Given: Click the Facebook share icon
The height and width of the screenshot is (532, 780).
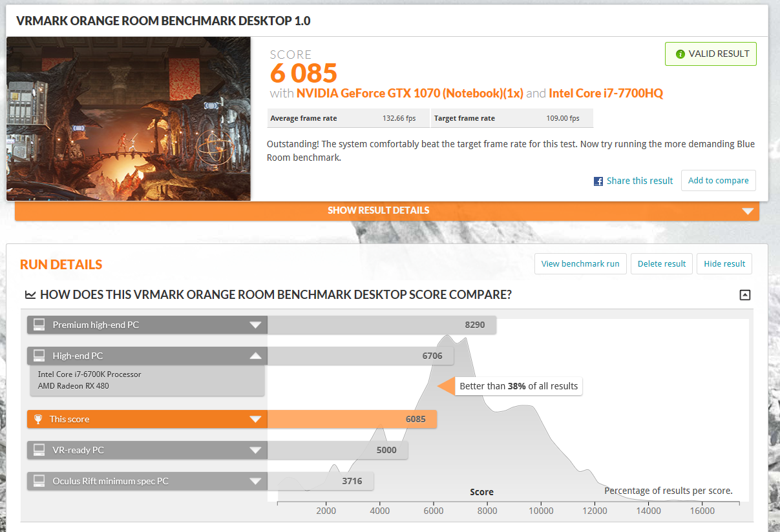Looking at the screenshot, I should (x=598, y=181).
